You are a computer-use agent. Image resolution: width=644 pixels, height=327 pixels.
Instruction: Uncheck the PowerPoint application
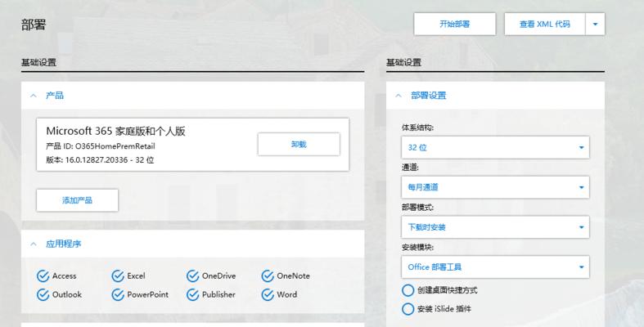pos(118,294)
